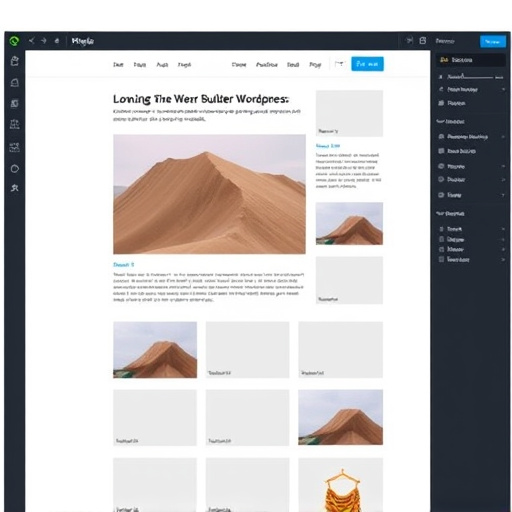Click the small icon right of forward arrow
This screenshot has width=512, height=512.
(57, 41)
